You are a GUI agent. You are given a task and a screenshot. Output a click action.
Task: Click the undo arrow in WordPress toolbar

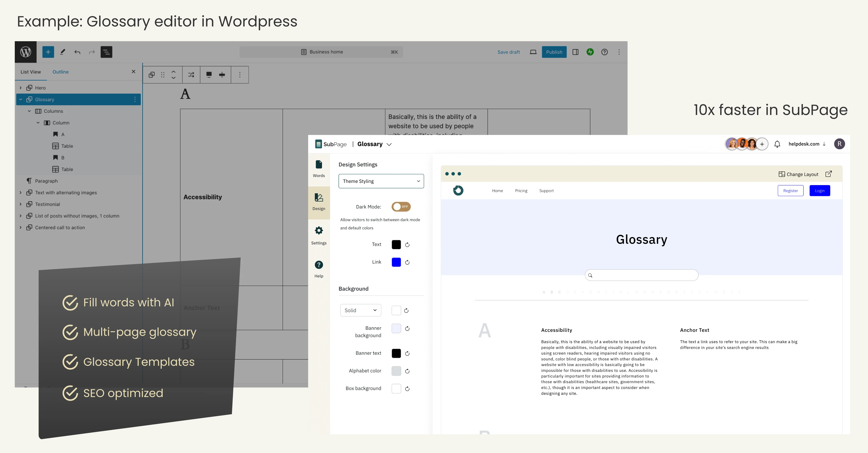click(77, 52)
